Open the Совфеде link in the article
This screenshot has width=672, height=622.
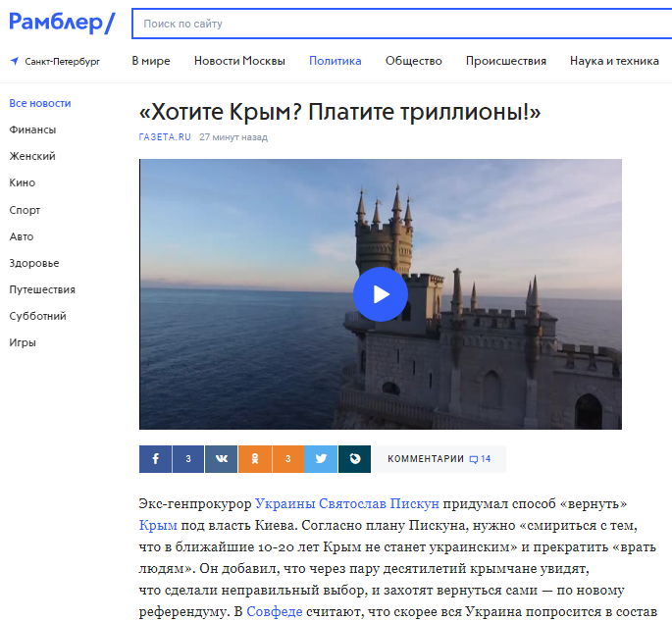click(x=275, y=611)
